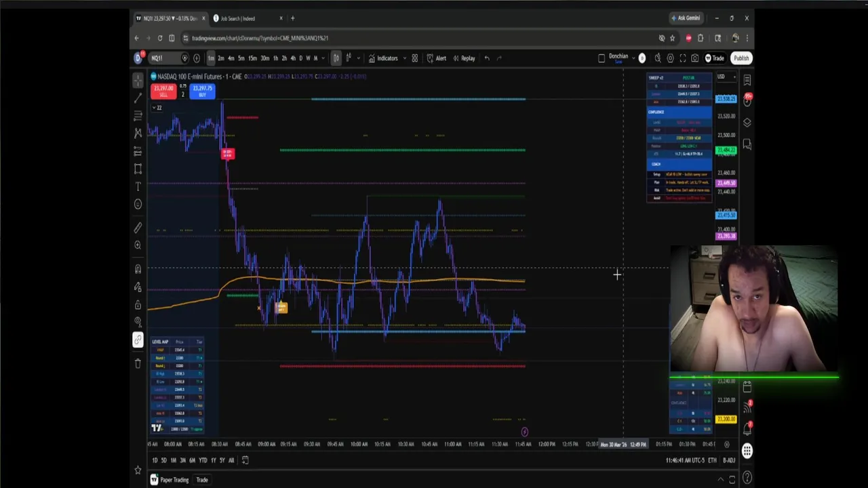Toggle the stay in drawing mode pencil
The width and height of the screenshot is (868, 488).
[x=138, y=287]
